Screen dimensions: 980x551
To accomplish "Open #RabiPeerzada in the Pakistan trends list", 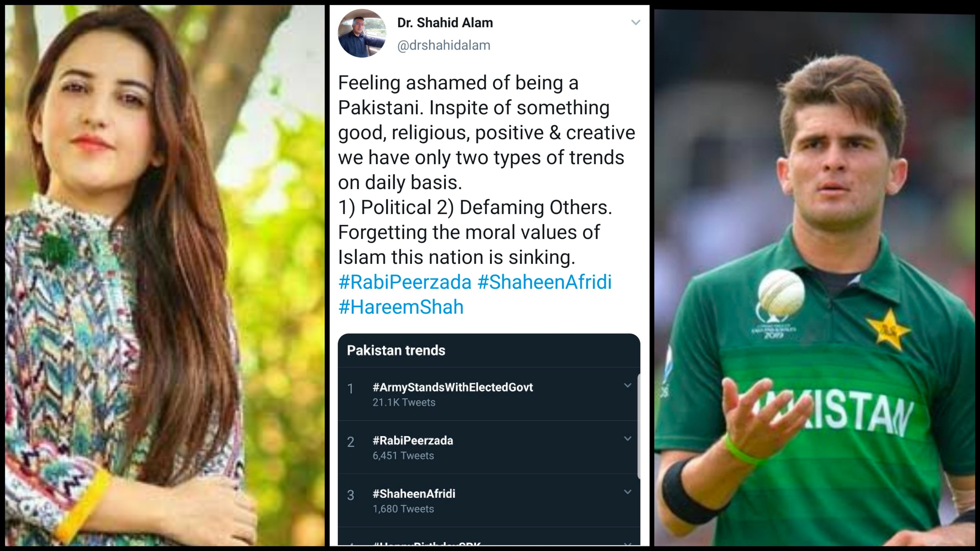I will (413, 441).
